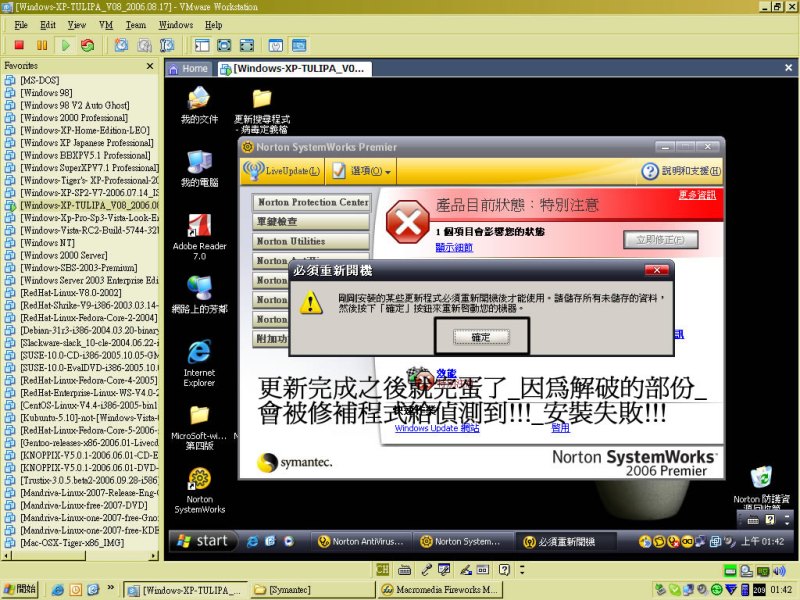The image size is (800, 600).
Task: Open the Norton recycle bin desktop icon
Action: (761, 488)
